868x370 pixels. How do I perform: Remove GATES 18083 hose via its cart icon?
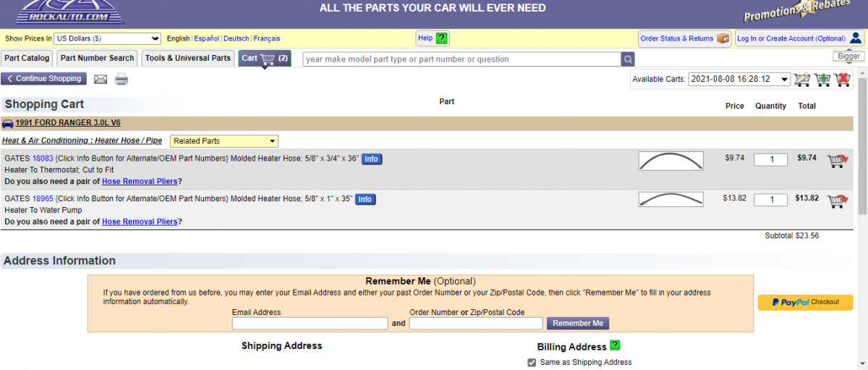tap(837, 161)
